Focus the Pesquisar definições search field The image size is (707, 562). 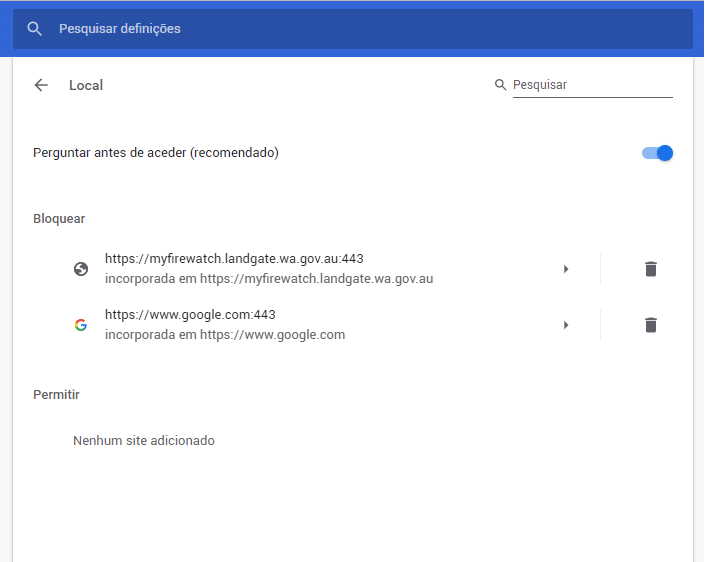click(x=353, y=29)
